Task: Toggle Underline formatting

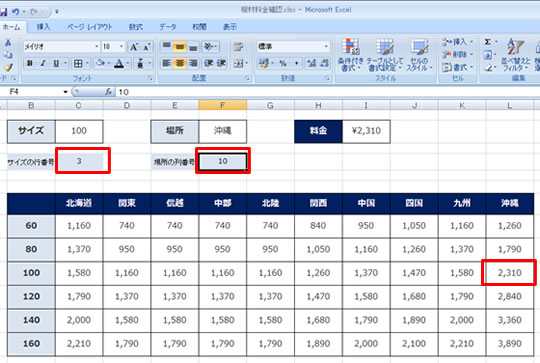Action: 56,63
